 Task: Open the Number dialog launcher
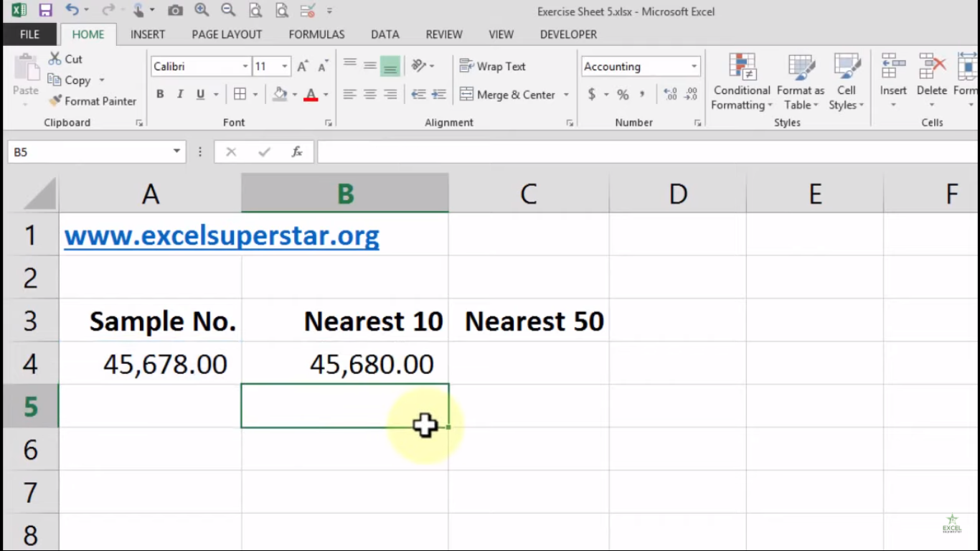(x=697, y=123)
